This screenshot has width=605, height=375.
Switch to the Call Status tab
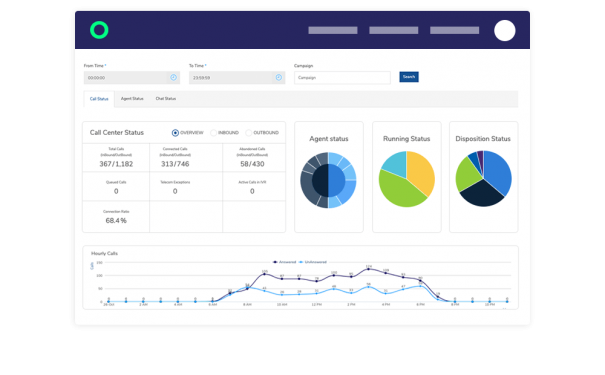[x=99, y=99]
